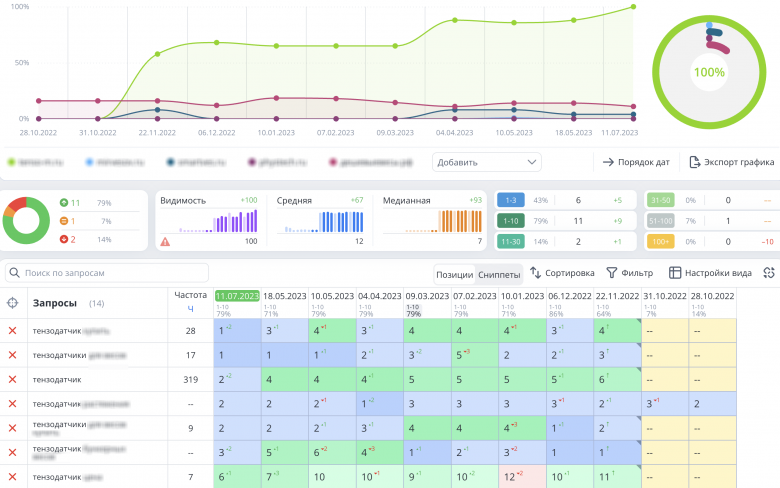Select the blue 1-3 position range badge
Viewport: 780px width, 488px height.
[511, 200]
